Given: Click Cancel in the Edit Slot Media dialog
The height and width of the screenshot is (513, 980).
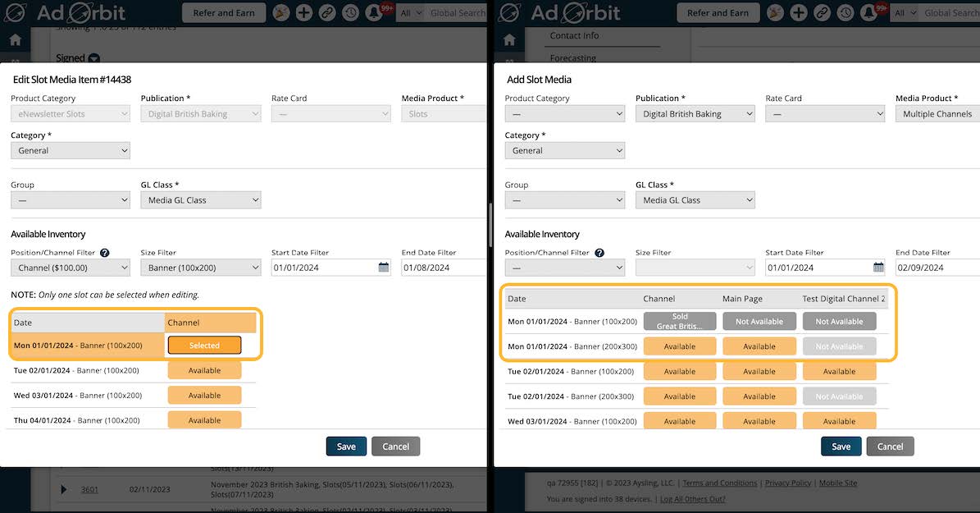Looking at the screenshot, I should pyautogui.click(x=395, y=446).
